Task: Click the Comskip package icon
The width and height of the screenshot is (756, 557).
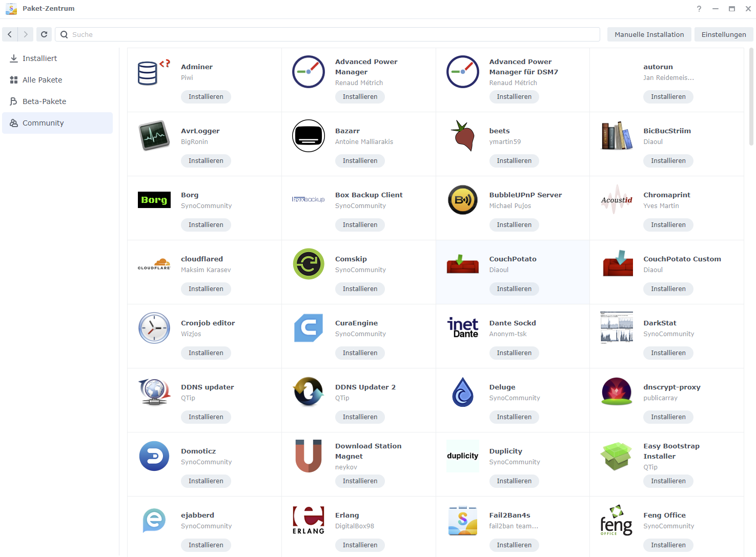Action: pyautogui.click(x=309, y=264)
